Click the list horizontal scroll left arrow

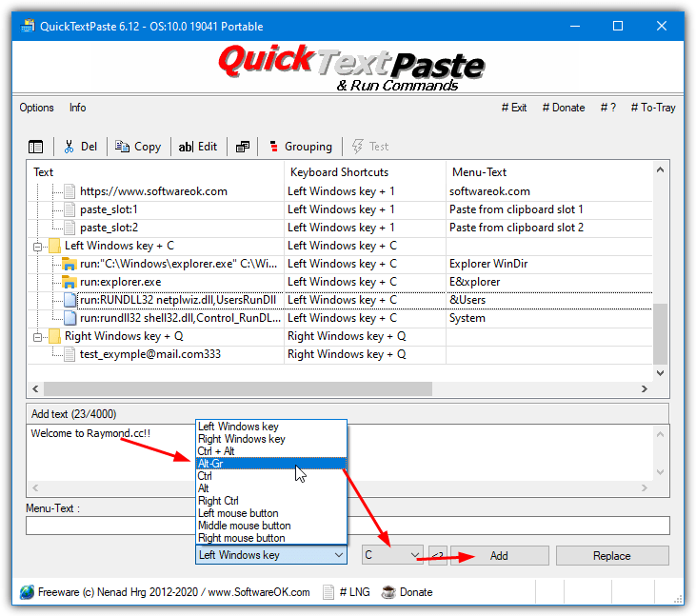(35, 388)
